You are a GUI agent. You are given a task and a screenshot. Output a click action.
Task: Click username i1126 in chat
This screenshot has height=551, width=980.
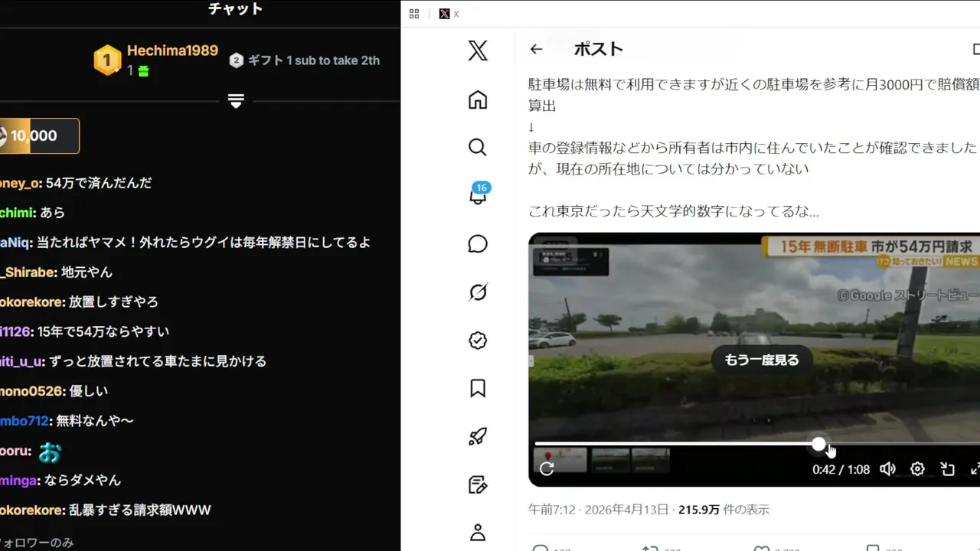pyautogui.click(x=16, y=332)
